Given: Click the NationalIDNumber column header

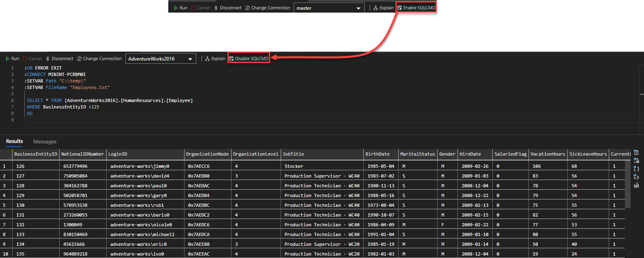Looking at the screenshot, I should pyautogui.click(x=83, y=154).
